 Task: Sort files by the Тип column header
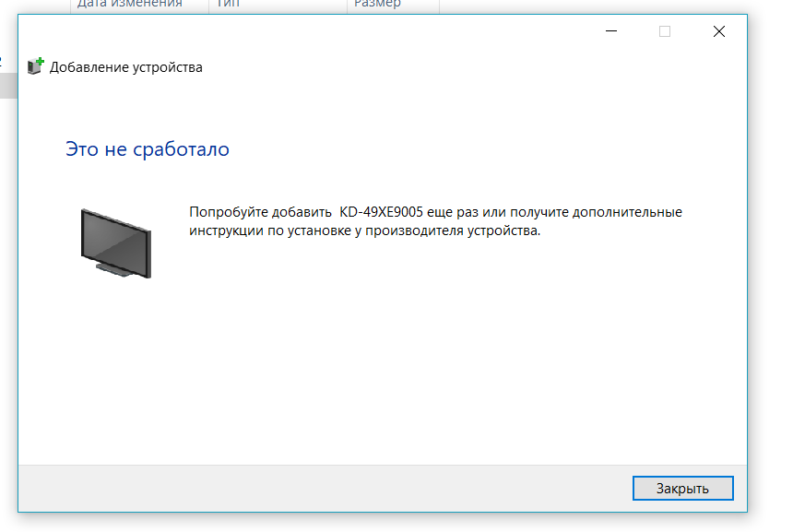coord(229,6)
